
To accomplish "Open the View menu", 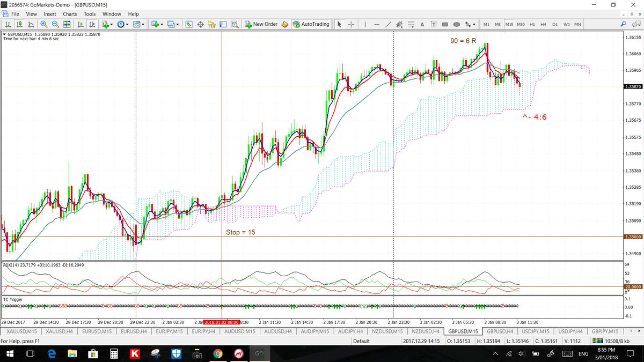I will pyautogui.click(x=32, y=14).
